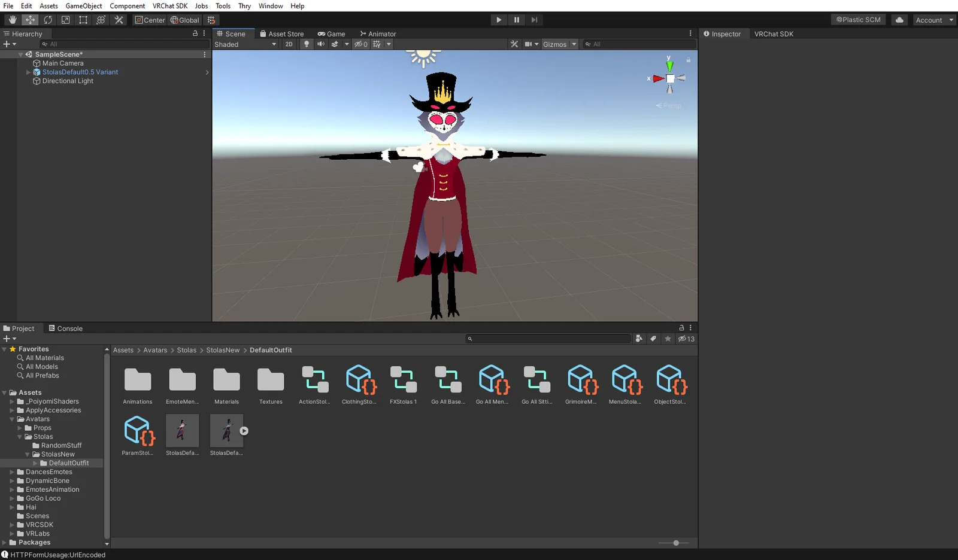Screen dimensions: 958x560
Task: Enable grid snapping in the toolbar
Action: (211, 20)
